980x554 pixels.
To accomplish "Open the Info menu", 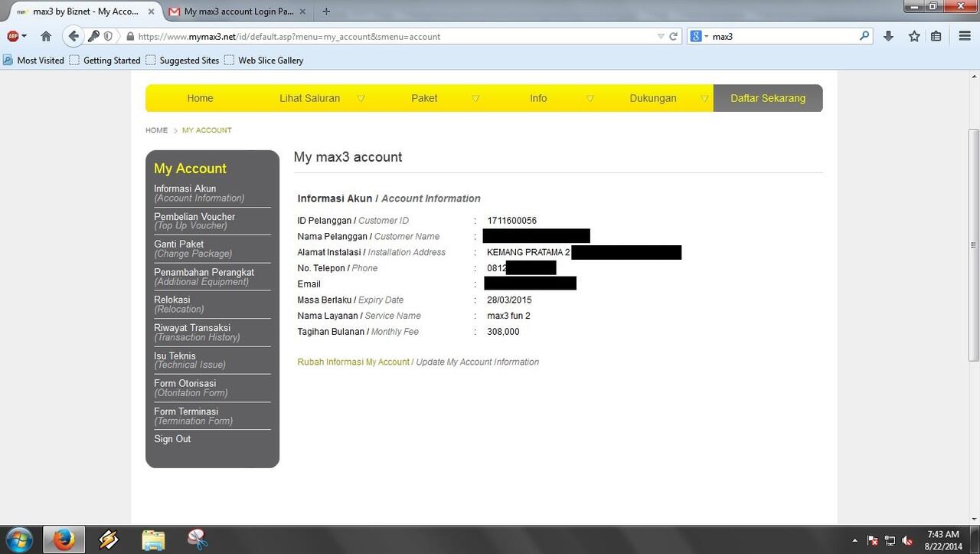I will tap(538, 98).
